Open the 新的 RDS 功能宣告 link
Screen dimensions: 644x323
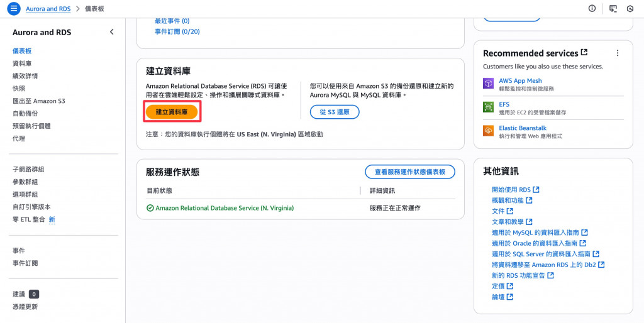tap(523, 275)
